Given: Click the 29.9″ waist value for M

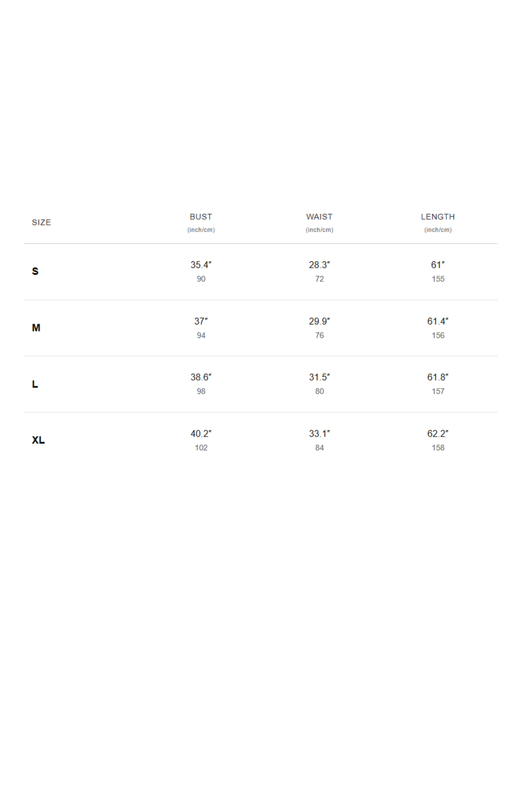Looking at the screenshot, I should tap(319, 321).
